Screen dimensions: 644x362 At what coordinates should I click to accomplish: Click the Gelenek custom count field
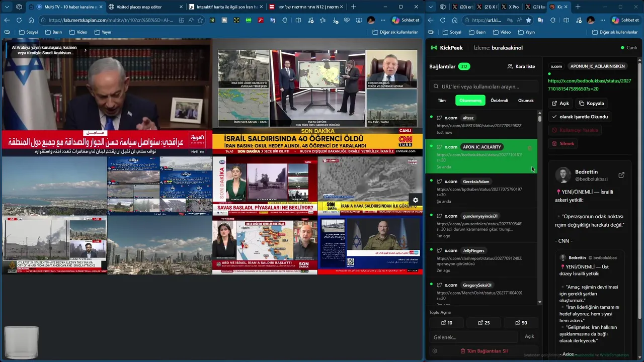click(x=473, y=337)
